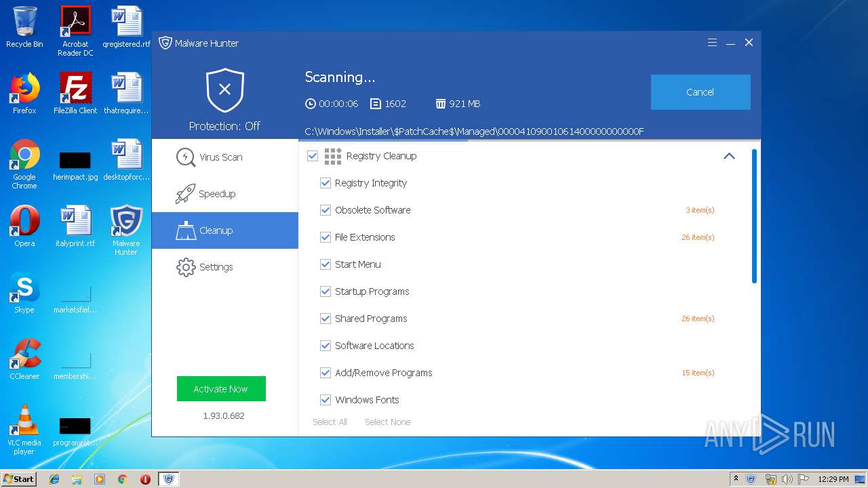Select FileZilla Client desktop icon
868x488 pixels.
point(75,93)
